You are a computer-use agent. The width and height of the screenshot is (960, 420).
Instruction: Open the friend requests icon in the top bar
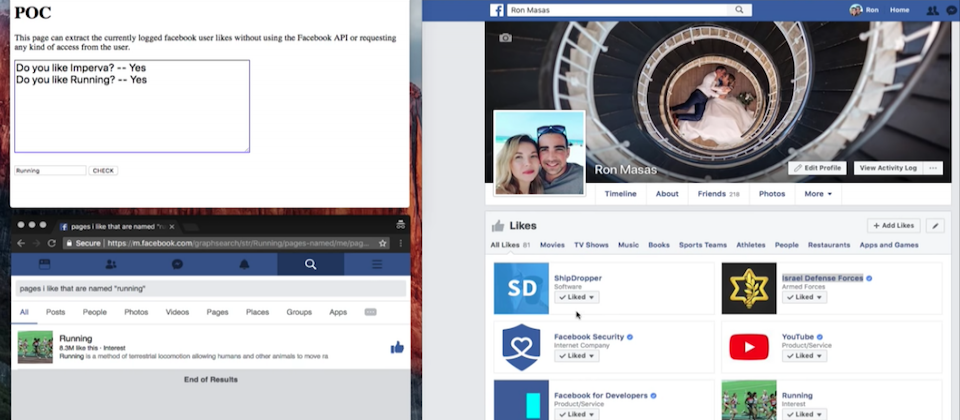point(932,10)
